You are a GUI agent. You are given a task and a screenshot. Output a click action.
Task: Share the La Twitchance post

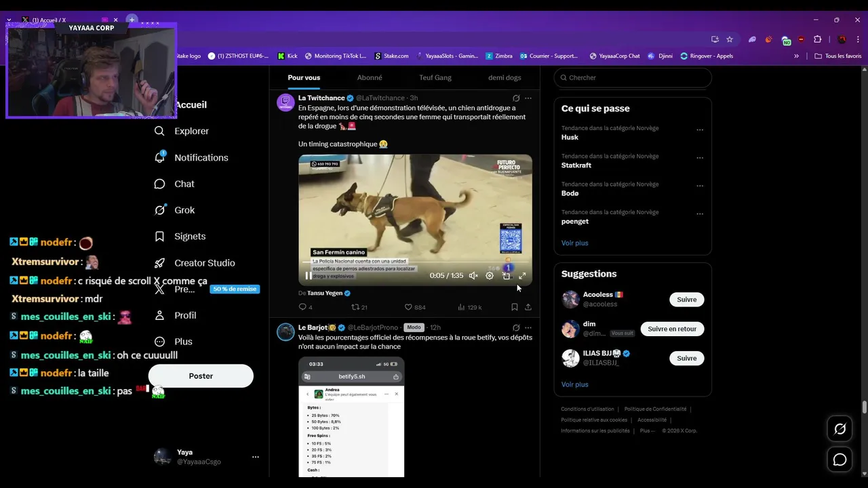click(528, 307)
